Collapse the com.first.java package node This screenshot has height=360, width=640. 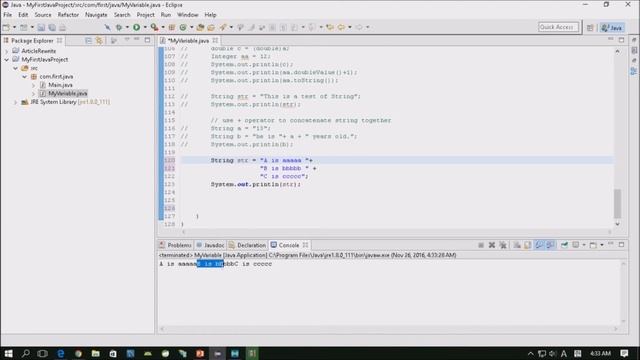tap(24, 77)
